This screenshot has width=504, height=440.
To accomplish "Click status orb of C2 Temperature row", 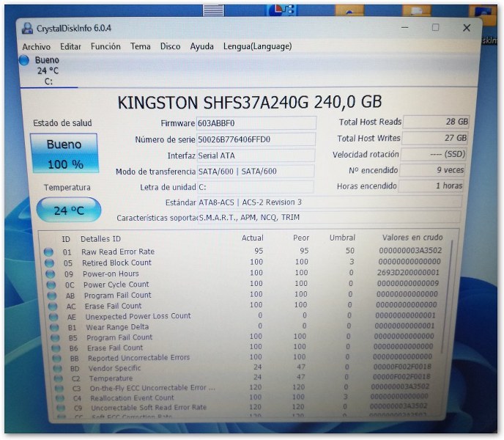I will [x=58, y=378].
